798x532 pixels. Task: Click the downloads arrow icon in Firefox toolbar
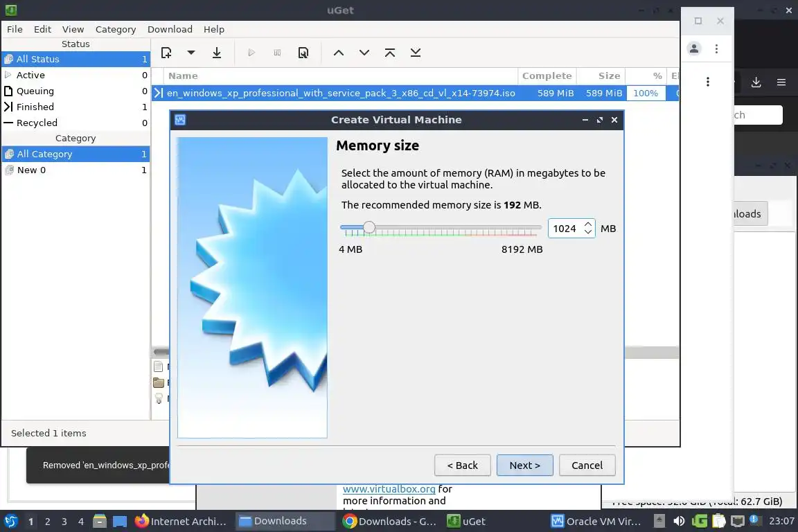click(x=756, y=82)
